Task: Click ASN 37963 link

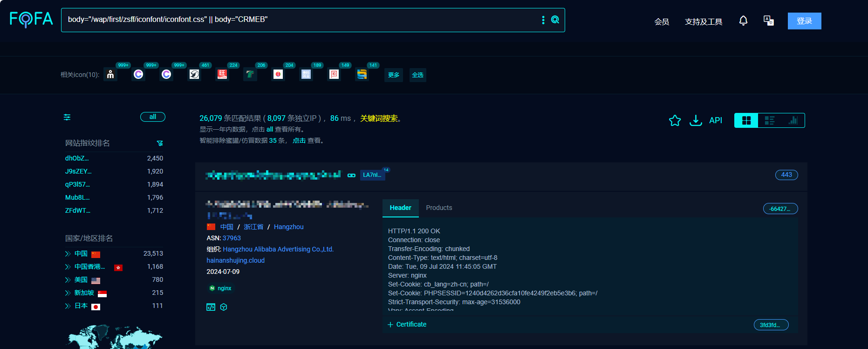Action: pyautogui.click(x=232, y=238)
